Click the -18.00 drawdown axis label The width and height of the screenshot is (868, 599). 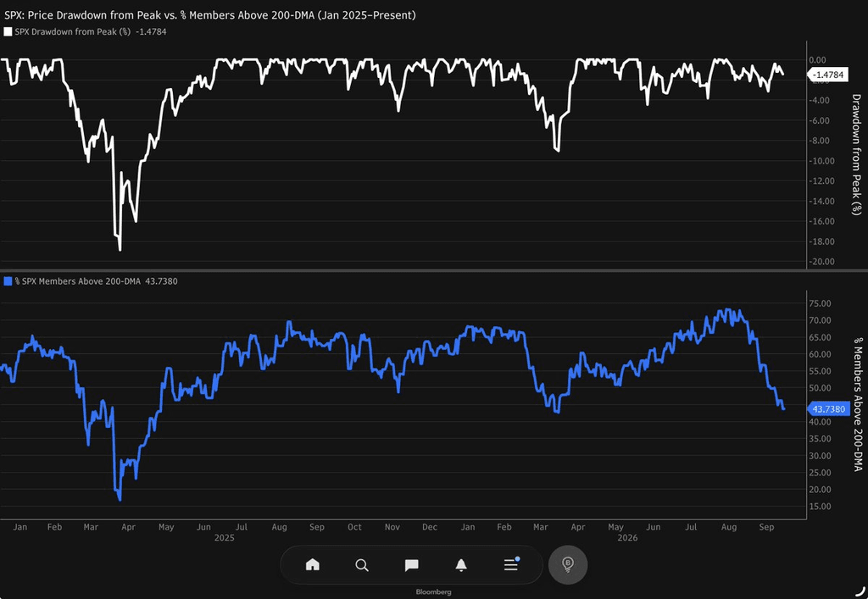click(821, 241)
